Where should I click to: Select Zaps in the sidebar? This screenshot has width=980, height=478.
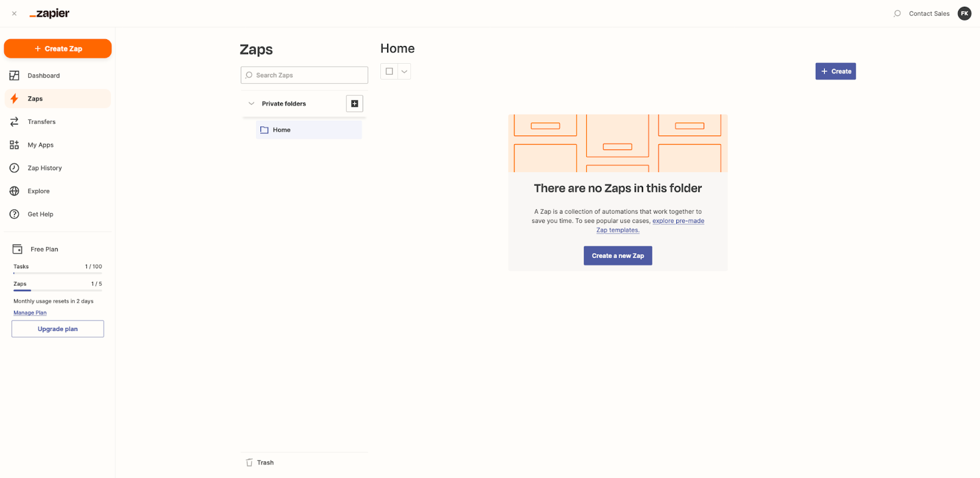(58, 99)
